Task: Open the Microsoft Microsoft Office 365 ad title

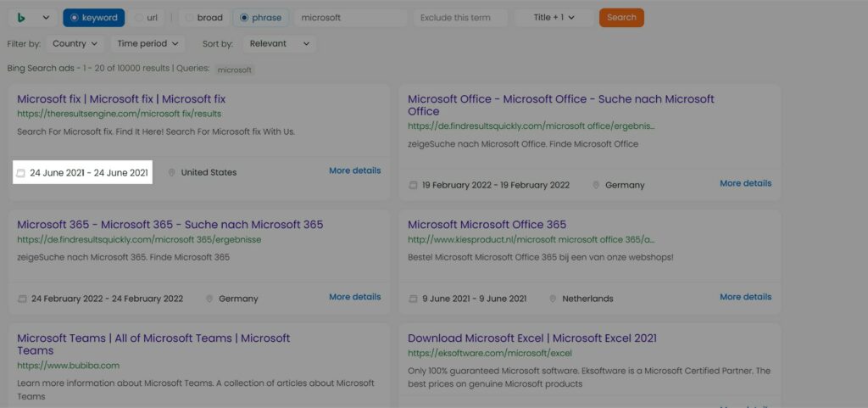Action: [487, 225]
